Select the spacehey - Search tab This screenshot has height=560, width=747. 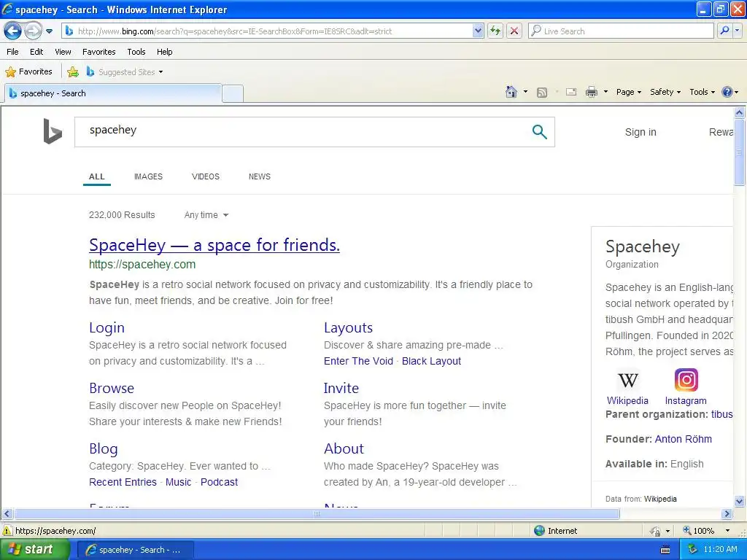(113, 93)
